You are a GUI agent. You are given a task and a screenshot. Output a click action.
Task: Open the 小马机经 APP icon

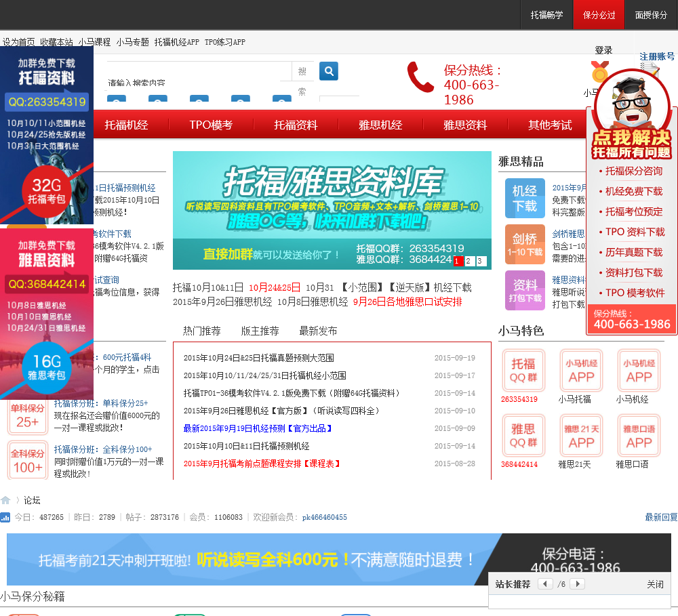[639, 371]
